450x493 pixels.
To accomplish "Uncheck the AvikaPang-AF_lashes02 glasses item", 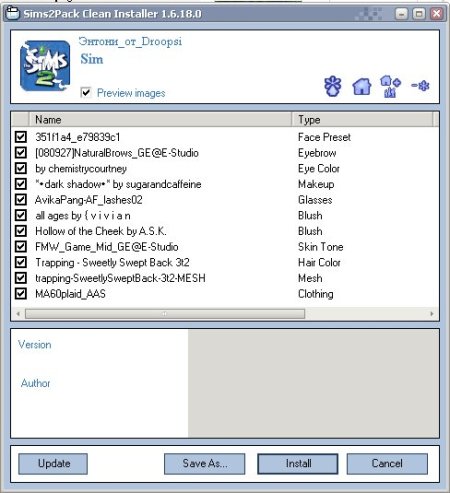I will (x=21, y=199).
